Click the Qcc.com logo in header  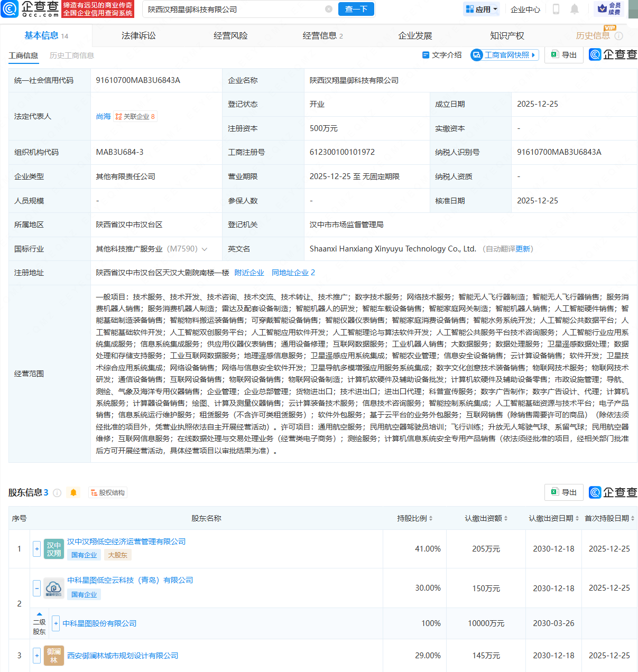pyautogui.click(x=31, y=9)
